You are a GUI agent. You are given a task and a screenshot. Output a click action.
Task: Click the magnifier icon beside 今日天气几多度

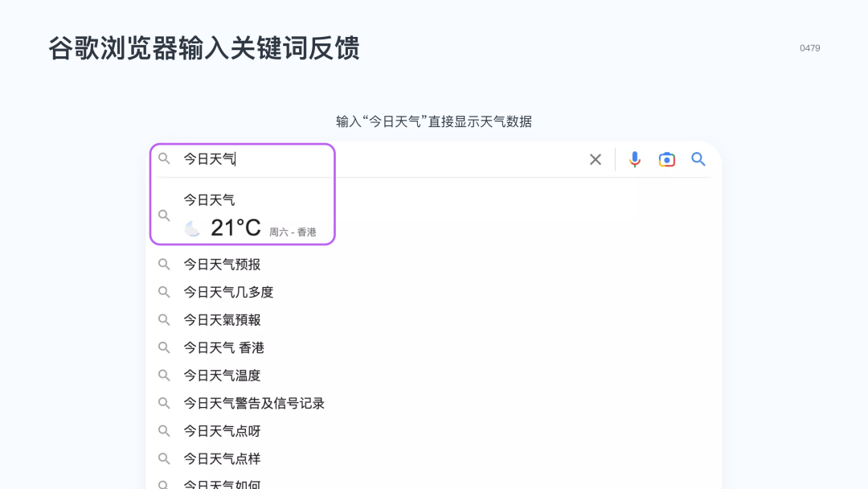click(164, 292)
